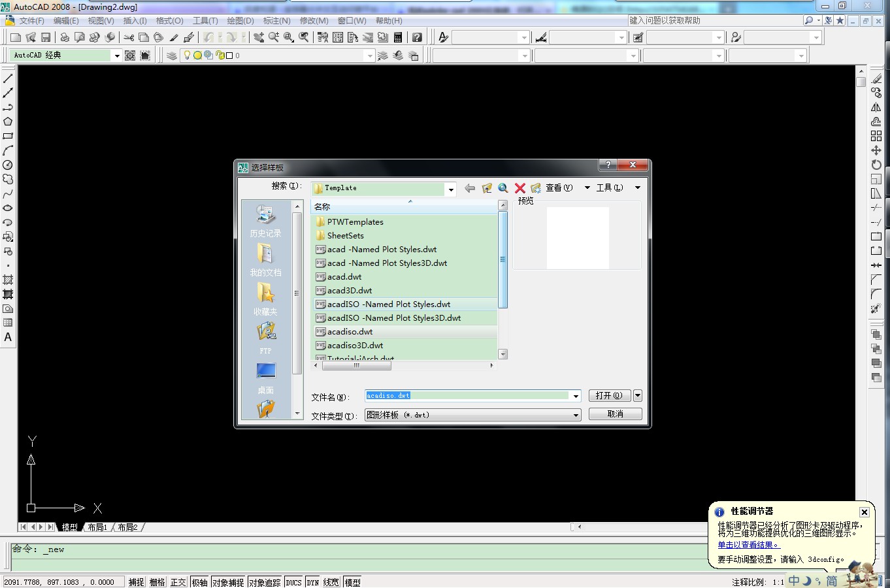This screenshot has height=588, width=890.
Task: Click the Desktop shortcut in the places panel
Action: pos(265,378)
